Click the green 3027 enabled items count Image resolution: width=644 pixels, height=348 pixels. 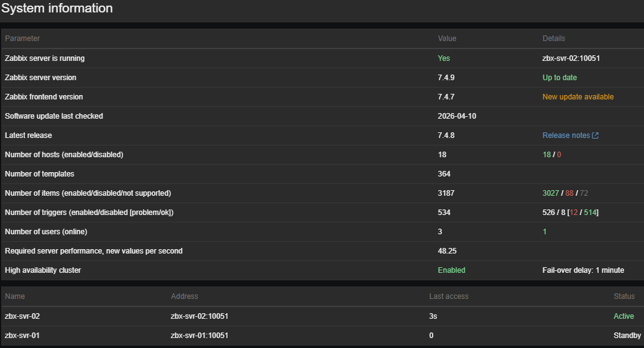[x=551, y=193]
